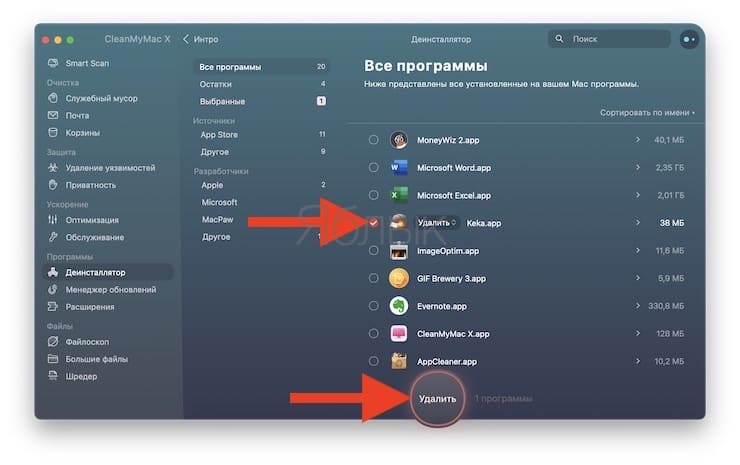Screen dimensions: 740x465
Task: Select the CleanMyMac X.app checkbox
Action: tap(373, 334)
